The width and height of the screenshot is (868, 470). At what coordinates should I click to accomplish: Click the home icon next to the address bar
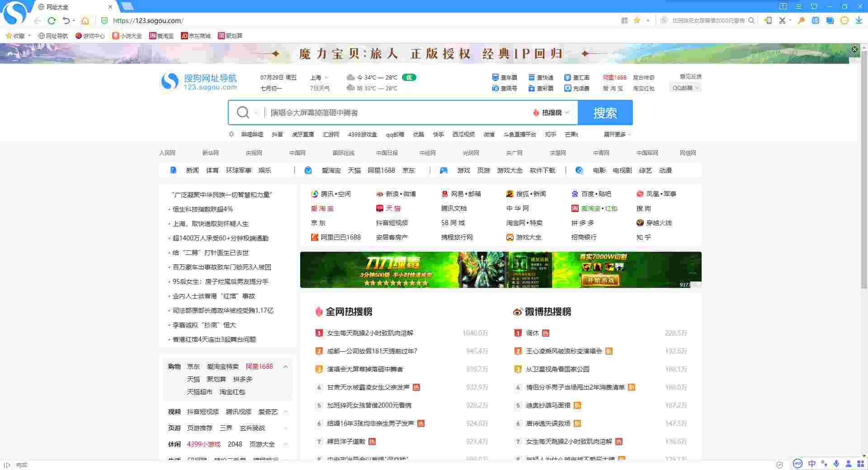click(x=85, y=21)
